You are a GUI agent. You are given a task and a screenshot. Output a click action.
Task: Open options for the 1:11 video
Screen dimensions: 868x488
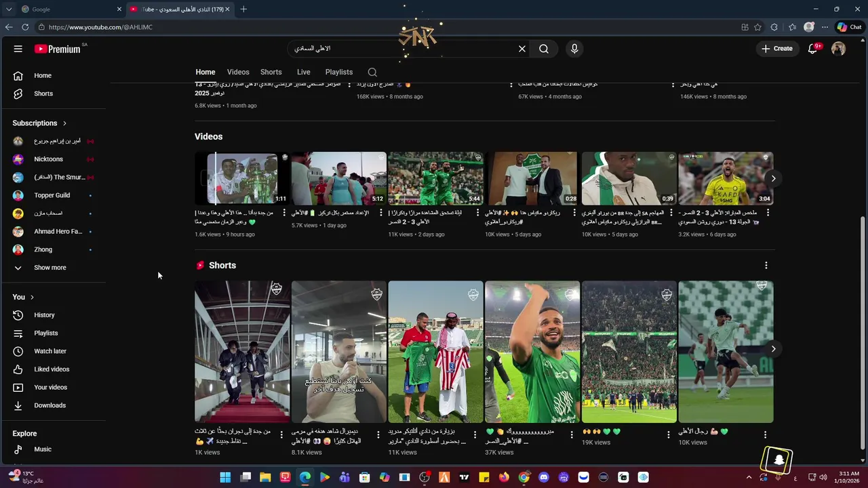tap(284, 213)
